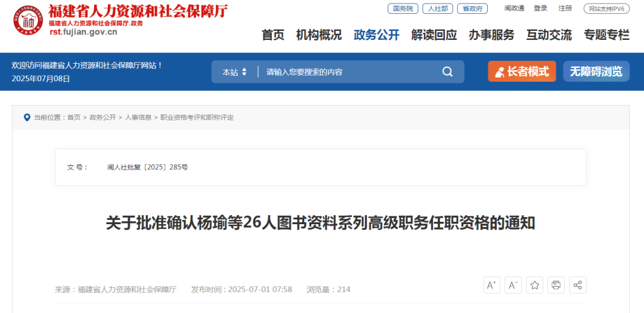Click the search magnifier icon
Image resolution: width=644 pixels, height=313 pixels.
point(447,72)
